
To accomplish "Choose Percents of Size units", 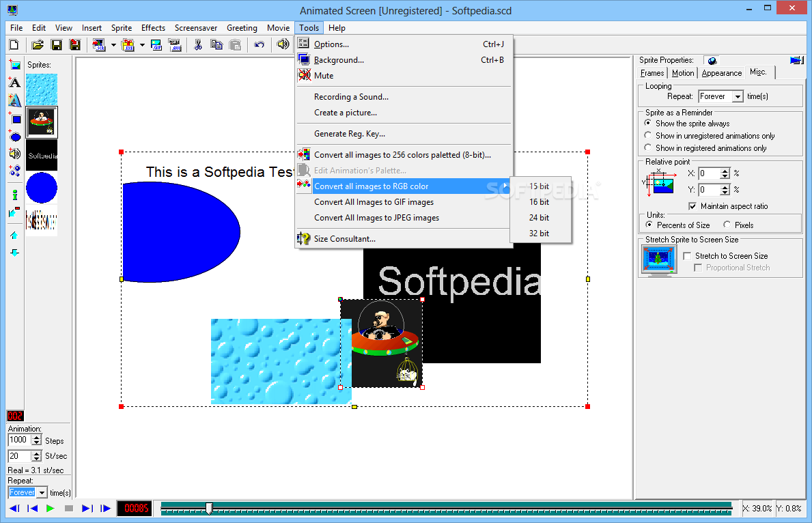I will click(x=649, y=225).
